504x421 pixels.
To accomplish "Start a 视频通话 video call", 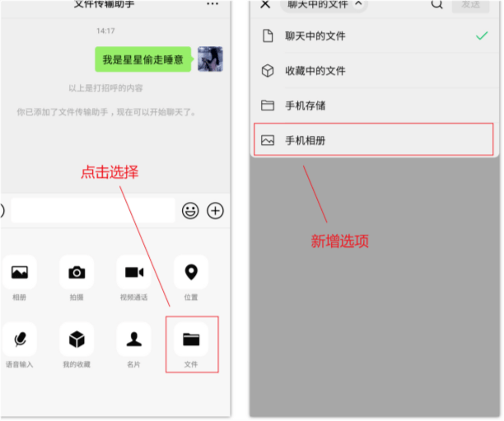I will tap(133, 272).
